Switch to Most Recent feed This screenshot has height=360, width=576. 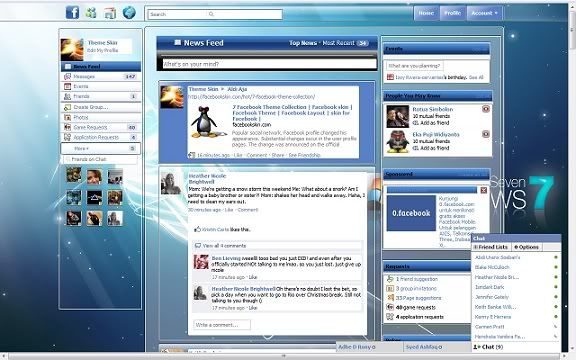pyautogui.click(x=338, y=43)
